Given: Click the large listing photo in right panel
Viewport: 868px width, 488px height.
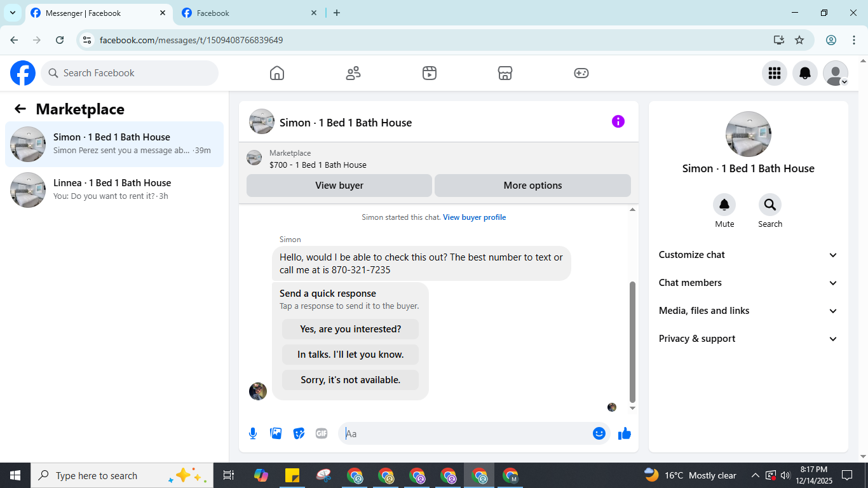Looking at the screenshot, I should 749,134.
